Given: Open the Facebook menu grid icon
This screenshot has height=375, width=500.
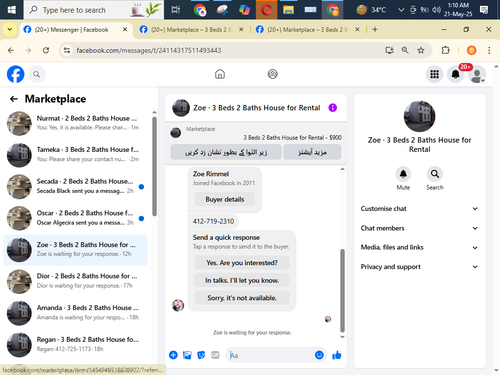Looking at the screenshot, I should [x=434, y=74].
